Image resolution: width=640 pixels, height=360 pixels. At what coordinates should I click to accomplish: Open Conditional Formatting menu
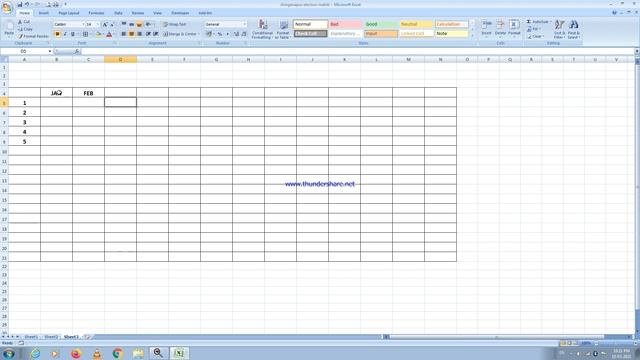coord(262,29)
